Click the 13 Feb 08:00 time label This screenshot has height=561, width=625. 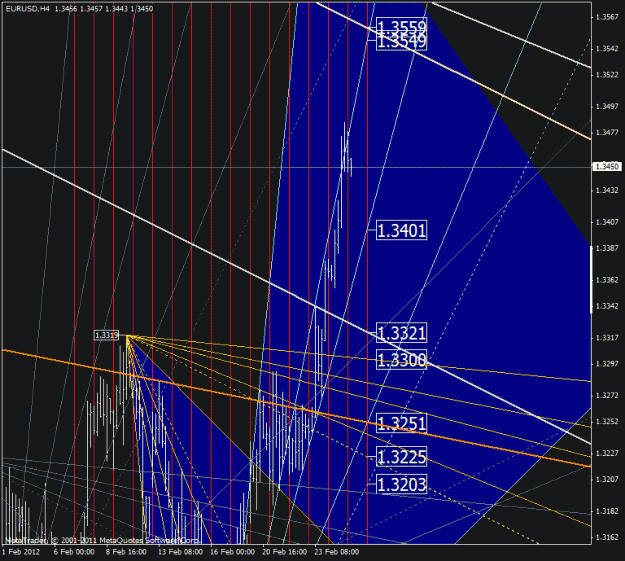(180, 552)
